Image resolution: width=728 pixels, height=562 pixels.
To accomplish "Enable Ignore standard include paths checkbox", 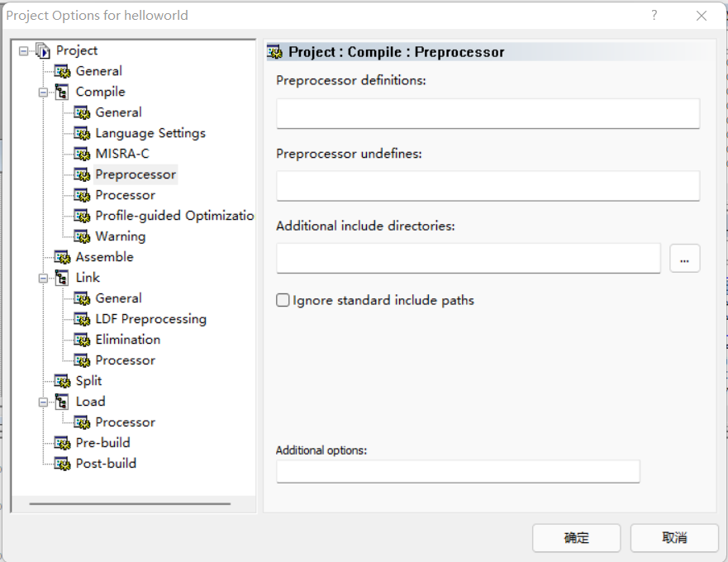I will click(x=283, y=300).
